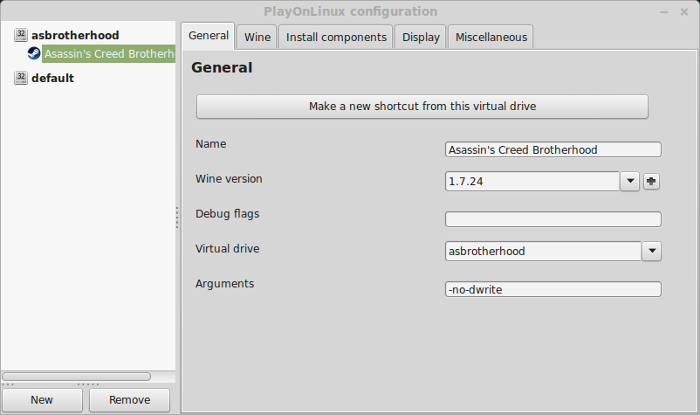700x415 pixels.
Task: Switch to the General tab
Action: 208,36
